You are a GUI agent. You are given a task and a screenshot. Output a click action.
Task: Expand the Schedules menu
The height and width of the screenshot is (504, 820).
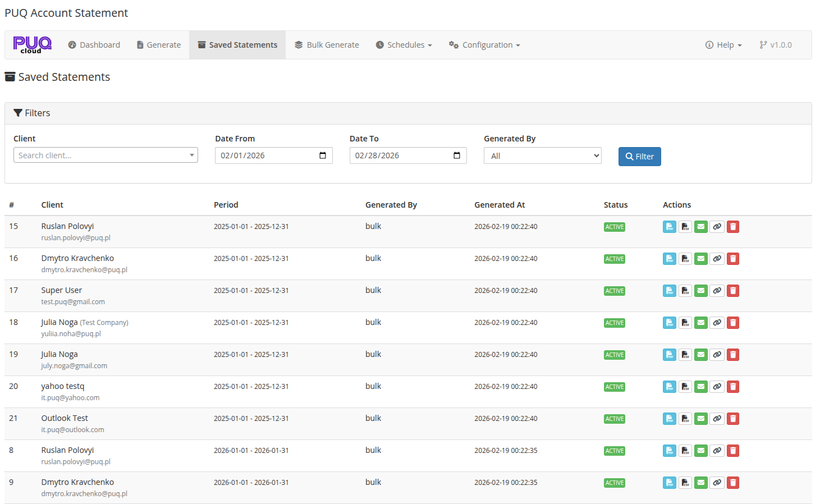tap(404, 44)
